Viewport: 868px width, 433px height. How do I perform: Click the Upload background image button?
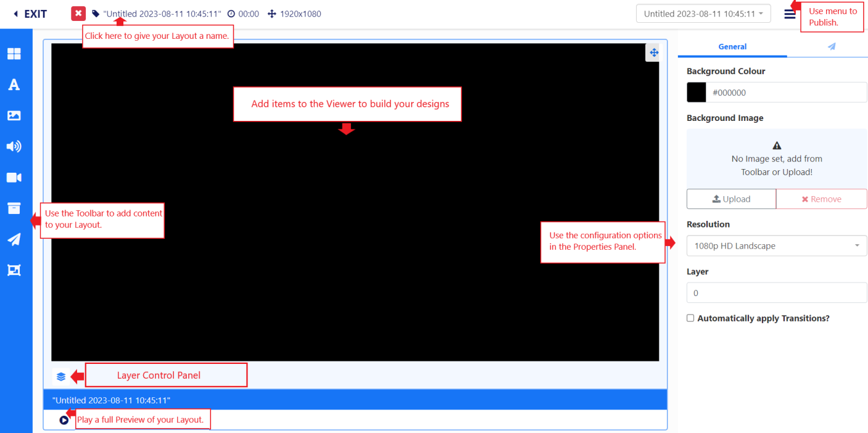731,199
